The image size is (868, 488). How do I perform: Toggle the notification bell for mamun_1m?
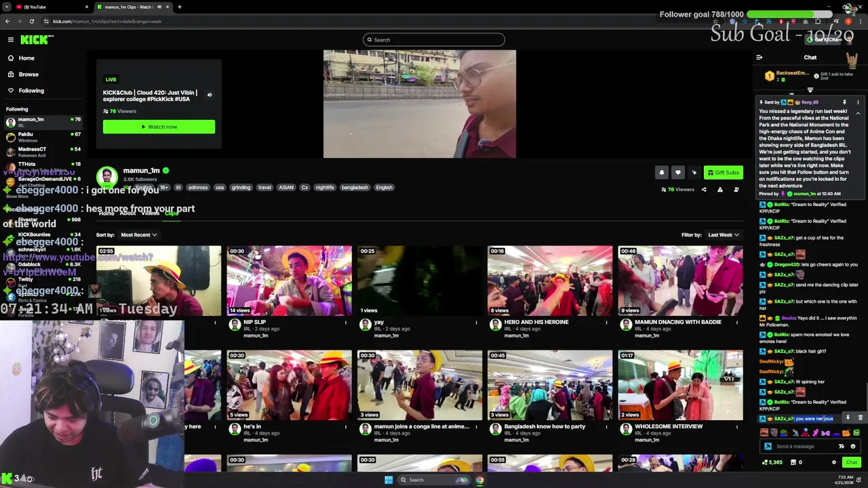(662, 172)
